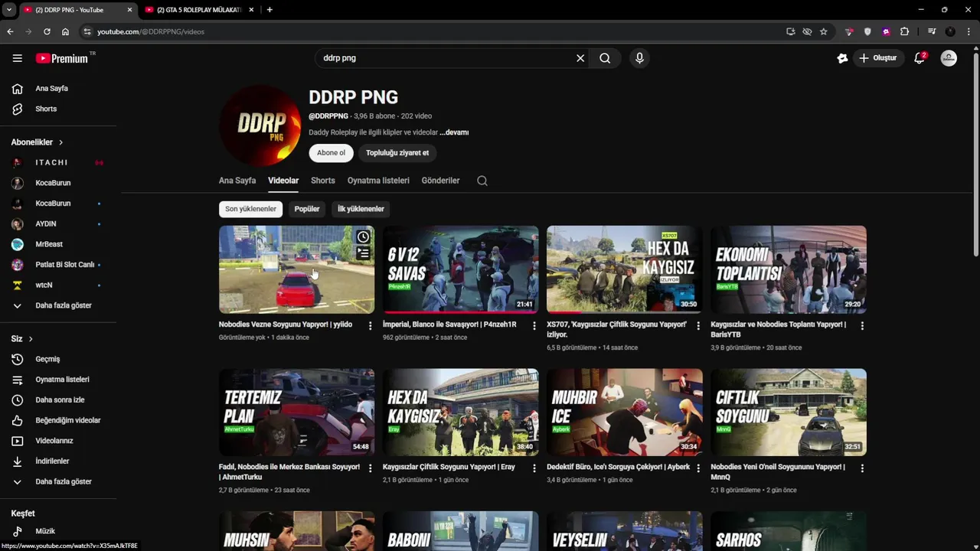This screenshot has width=980, height=551.
Task: Open the Gönderiler tab
Action: coord(441,181)
